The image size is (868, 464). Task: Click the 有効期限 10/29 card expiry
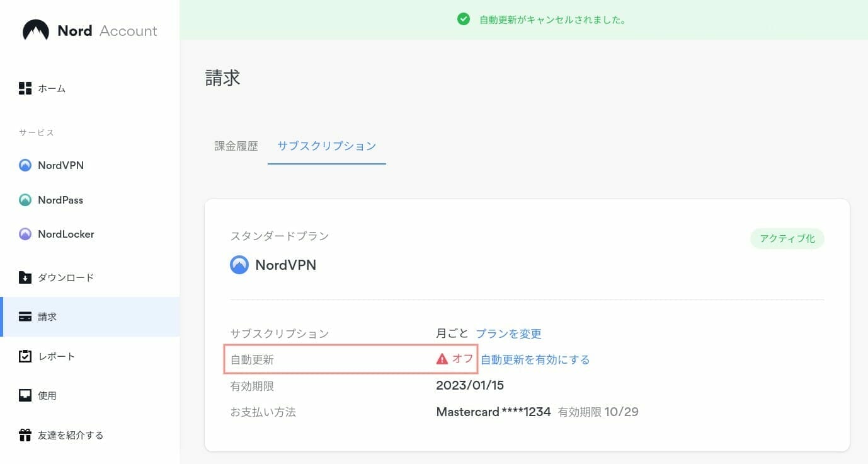598,412
